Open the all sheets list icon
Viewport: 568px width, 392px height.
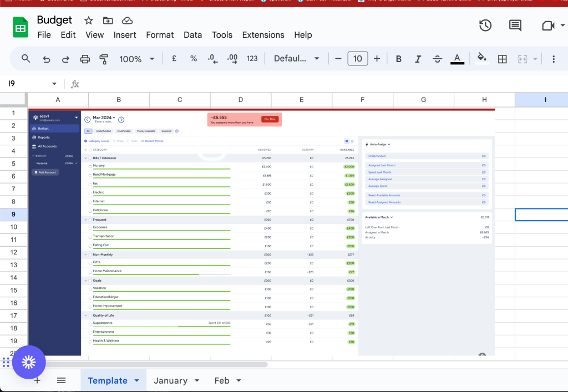[x=61, y=380]
